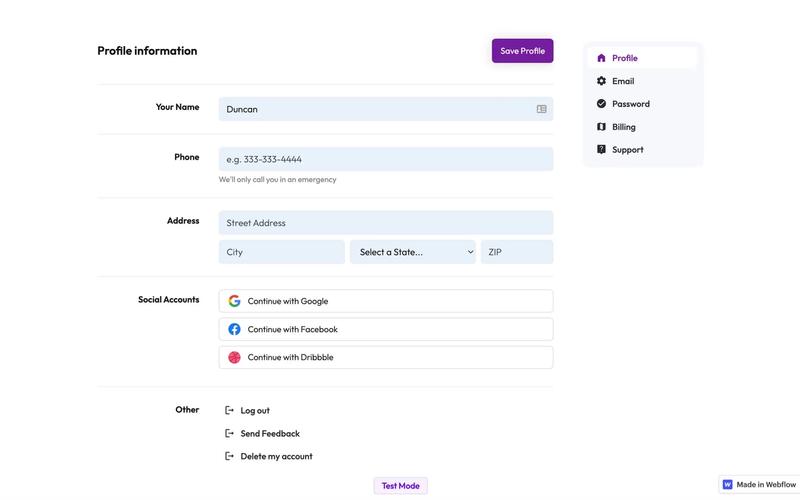Open the Profile menu item
Screen dimensions: 800x500
pyautogui.click(x=643, y=58)
